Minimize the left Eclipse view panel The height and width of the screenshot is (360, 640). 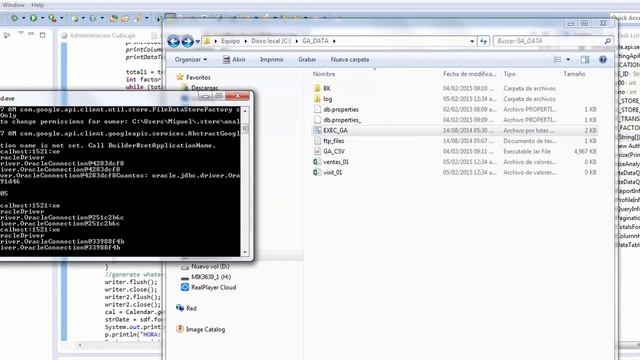[31, 34]
